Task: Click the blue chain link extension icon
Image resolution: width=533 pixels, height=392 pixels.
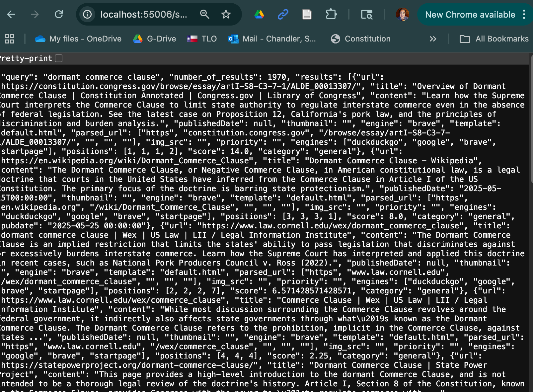Action: click(283, 14)
